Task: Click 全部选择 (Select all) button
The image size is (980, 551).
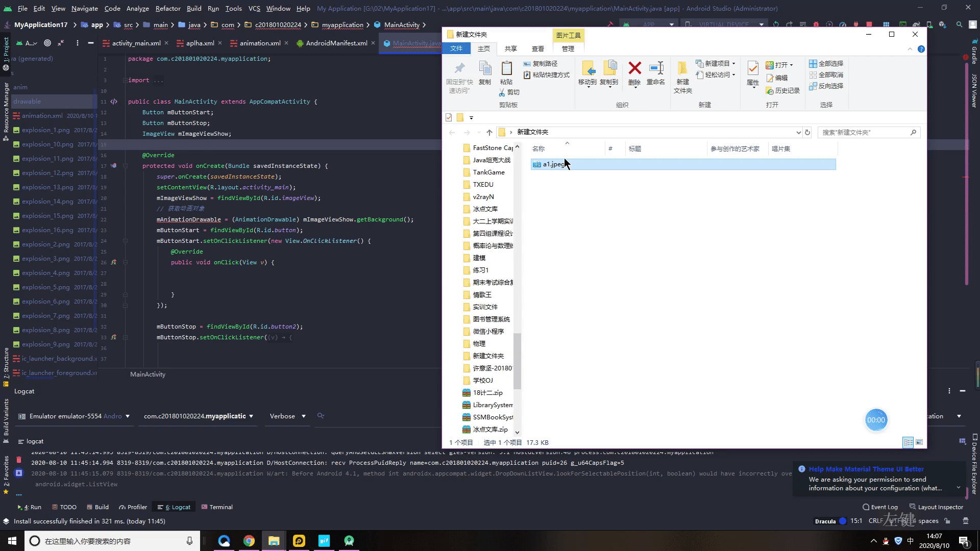Action: (x=826, y=63)
